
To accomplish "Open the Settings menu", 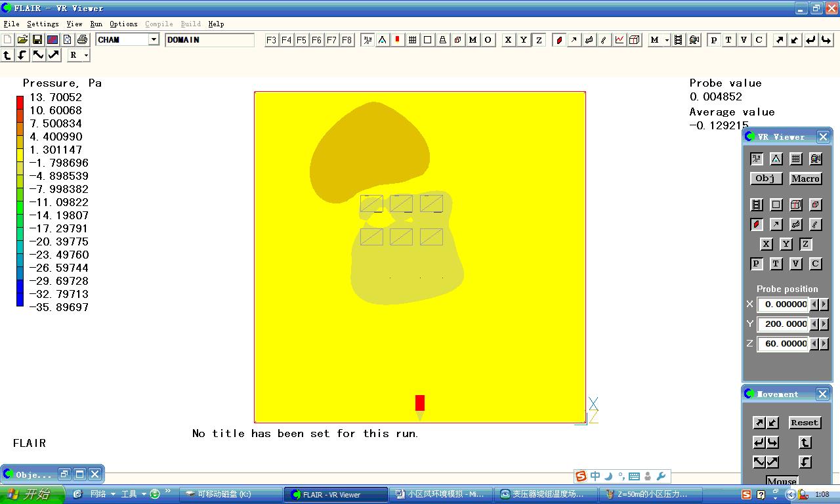I will tap(43, 24).
